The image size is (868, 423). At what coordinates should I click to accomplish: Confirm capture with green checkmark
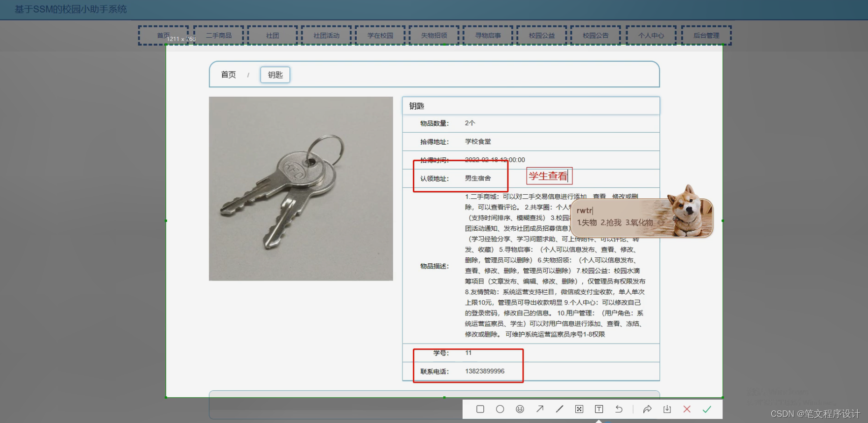pyautogui.click(x=707, y=409)
